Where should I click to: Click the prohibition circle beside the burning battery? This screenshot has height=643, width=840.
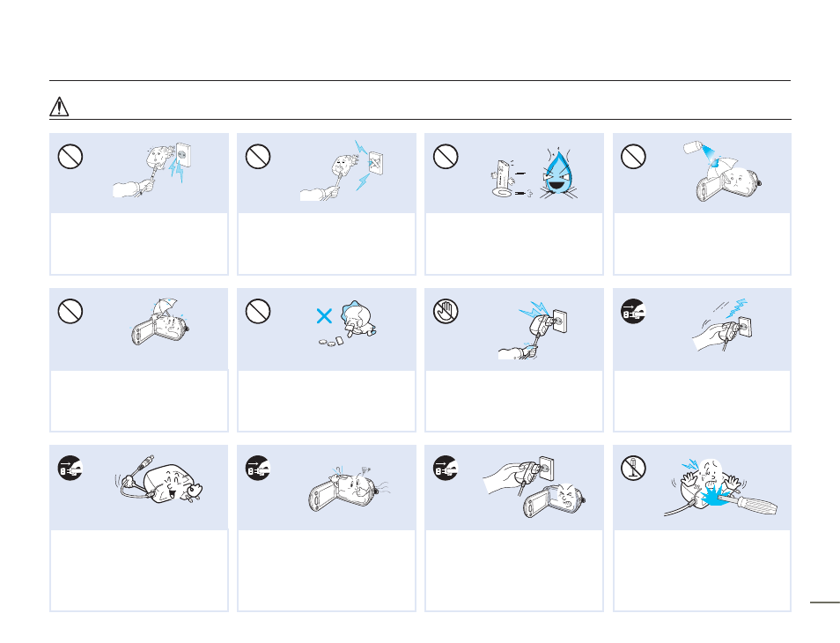[x=446, y=157]
